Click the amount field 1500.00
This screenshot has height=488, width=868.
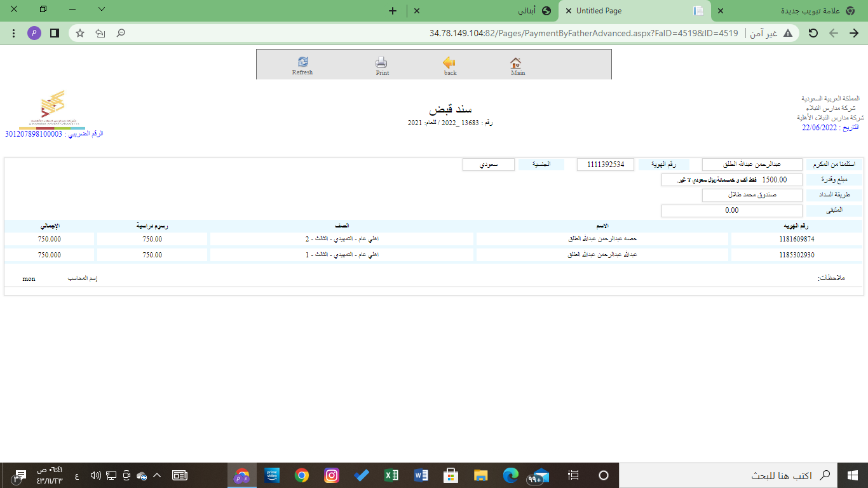click(x=774, y=180)
